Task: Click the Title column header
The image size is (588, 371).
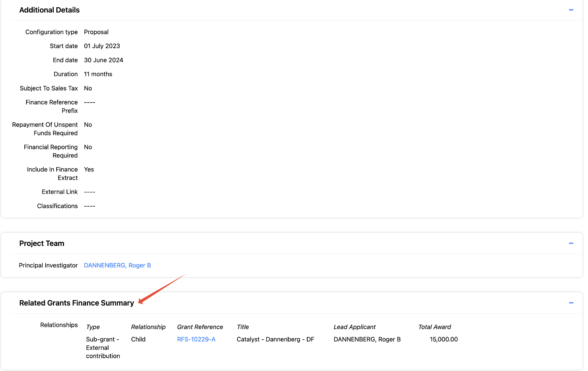Action: (x=242, y=327)
